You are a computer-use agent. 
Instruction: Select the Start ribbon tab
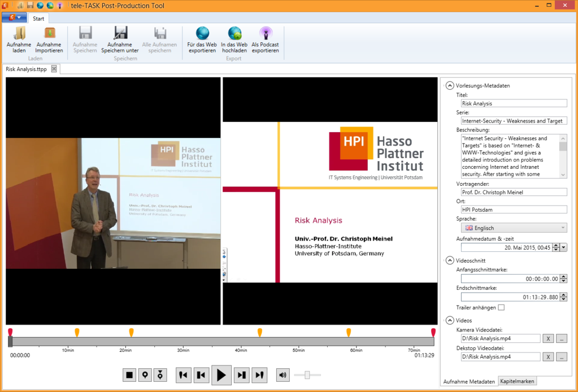(x=38, y=19)
